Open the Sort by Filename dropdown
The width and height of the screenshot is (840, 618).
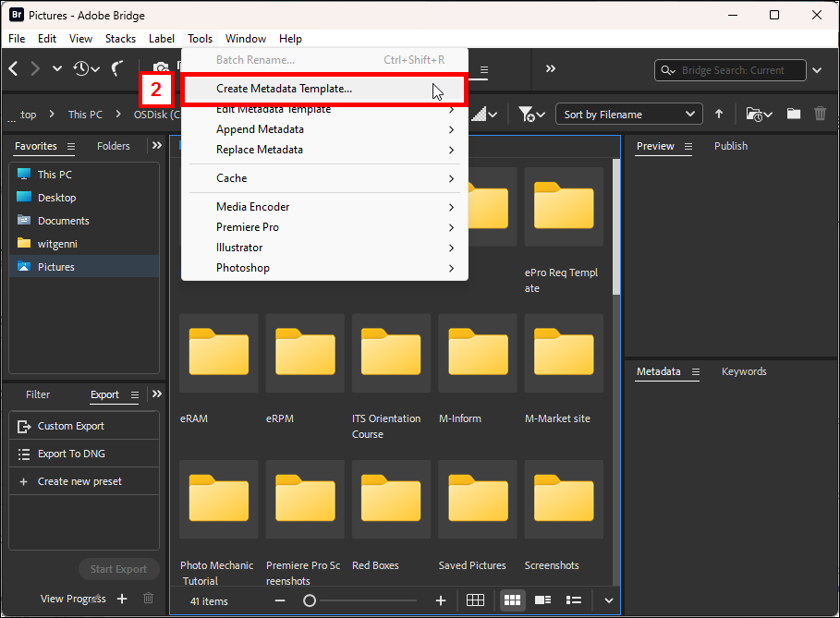[628, 114]
